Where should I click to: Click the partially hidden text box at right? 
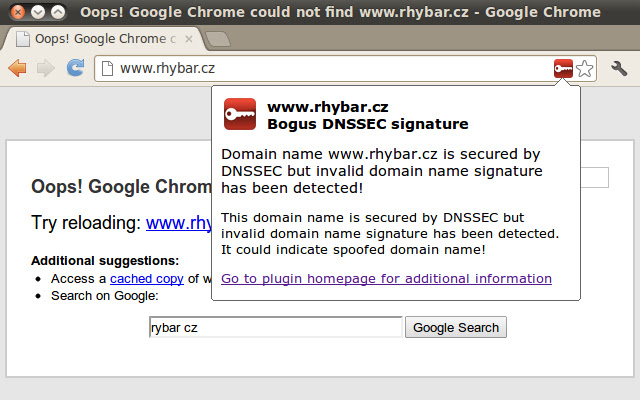594,178
